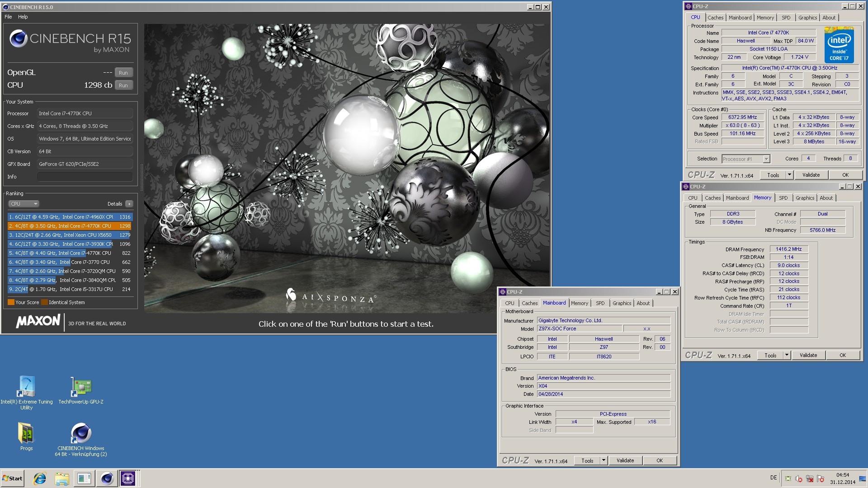Click the Show Desktop icon beside the clock
Viewport: 868px width, 488px height.
click(862, 479)
